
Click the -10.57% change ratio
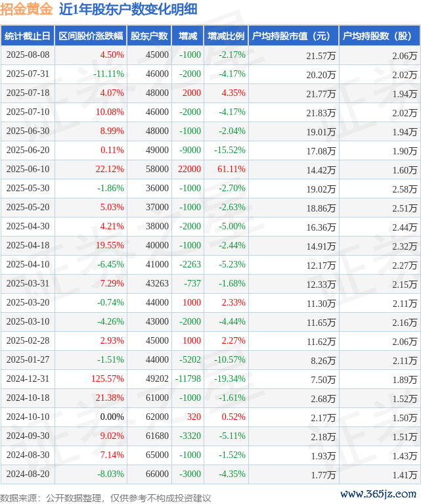(x=230, y=359)
